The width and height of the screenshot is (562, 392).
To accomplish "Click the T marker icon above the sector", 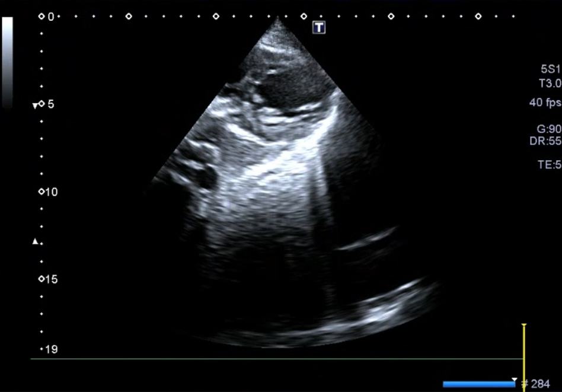I will pos(318,27).
